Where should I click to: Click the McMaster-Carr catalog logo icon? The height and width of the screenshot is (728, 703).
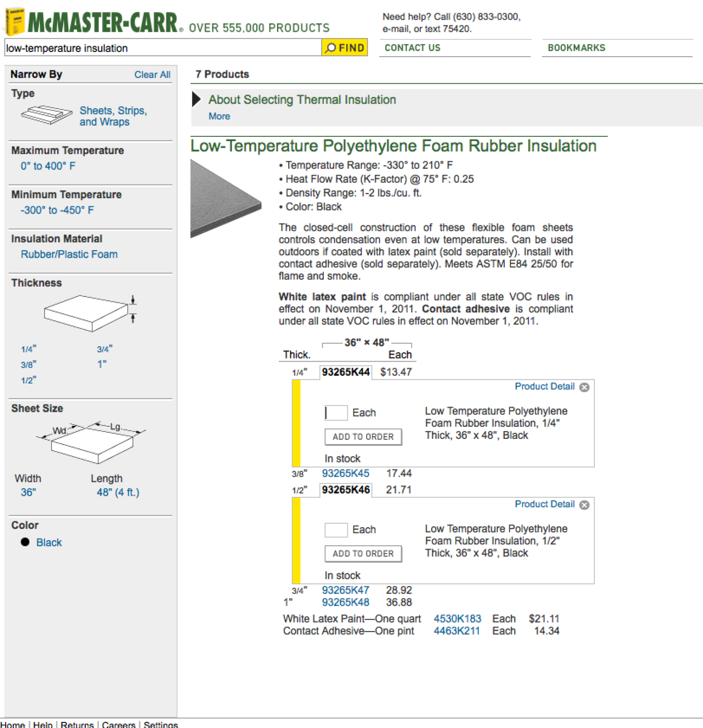click(15, 22)
